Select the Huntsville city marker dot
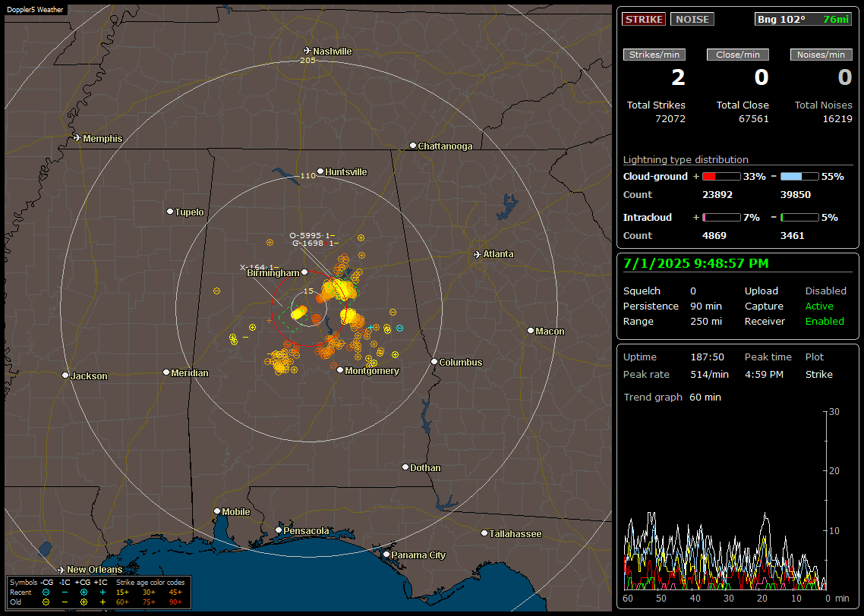Screen dimensions: 864x616 [320, 171]
